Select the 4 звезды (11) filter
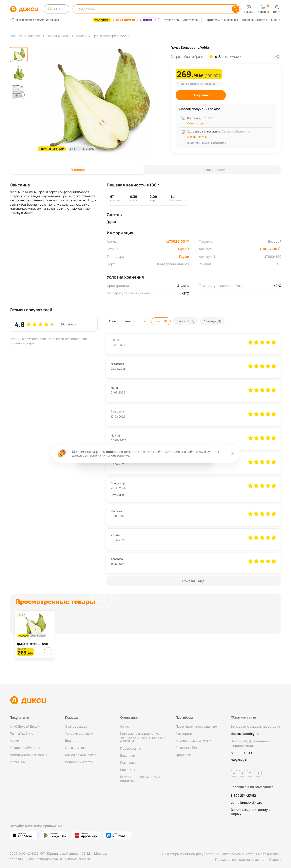Screen dimensions: 291x868 212,321
